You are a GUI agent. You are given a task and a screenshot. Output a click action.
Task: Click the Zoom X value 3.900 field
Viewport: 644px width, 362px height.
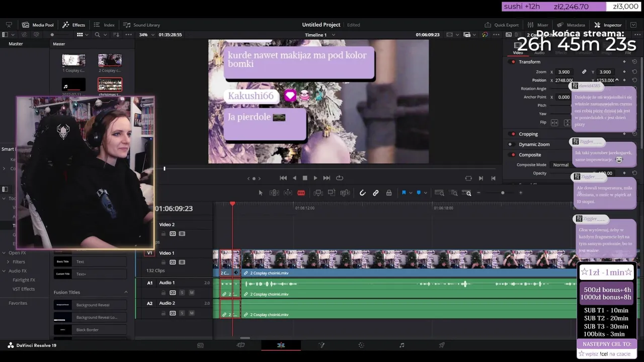point(564,72)
